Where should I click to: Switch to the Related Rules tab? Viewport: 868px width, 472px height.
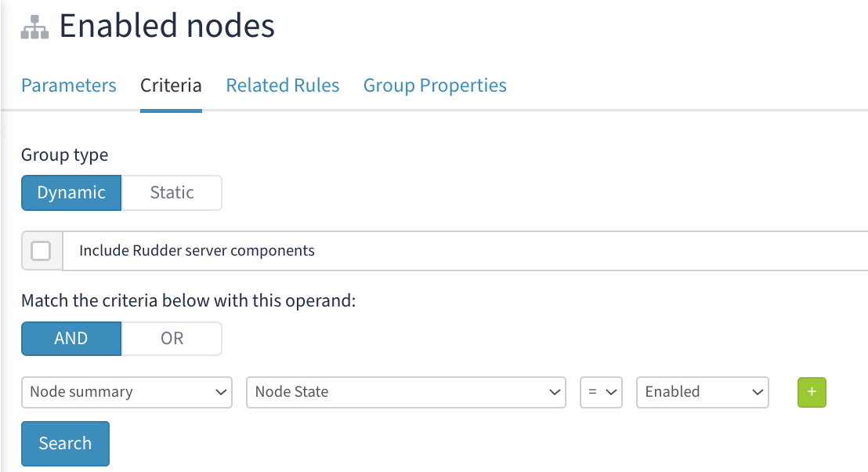coord(283,85)
